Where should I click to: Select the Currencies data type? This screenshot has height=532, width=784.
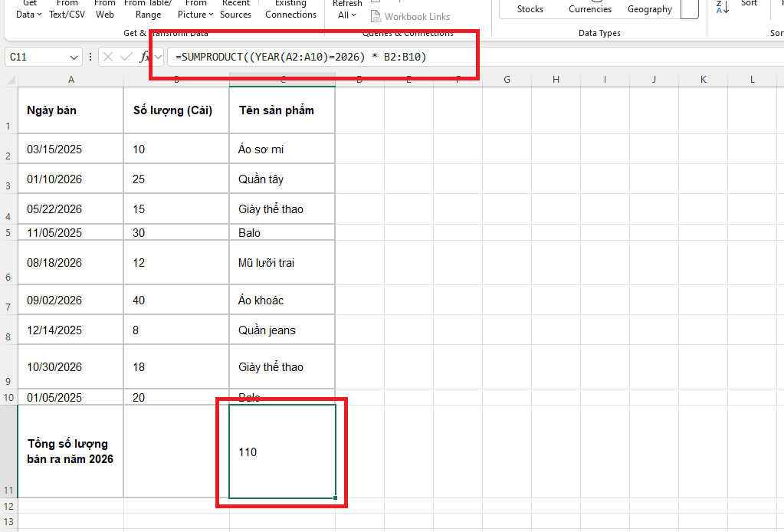pyautogui.click(x=590, y=9)
